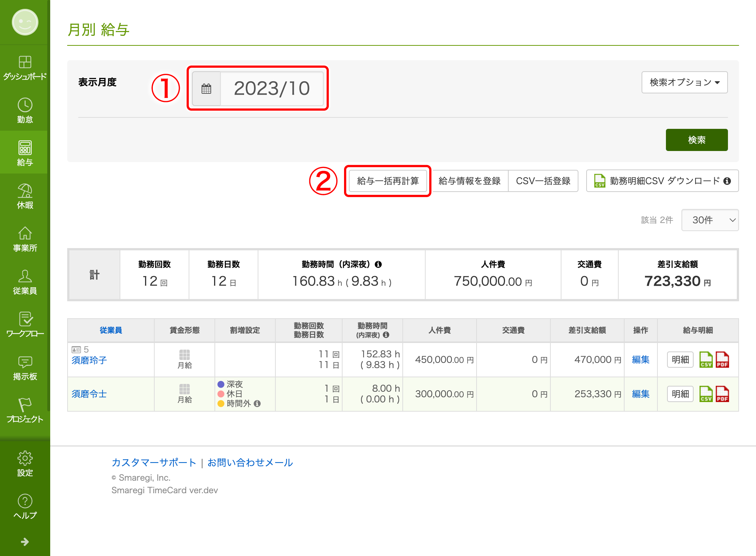Open 設定 settings in sidebar
This screenshot has width=756, height=556.
25,464
